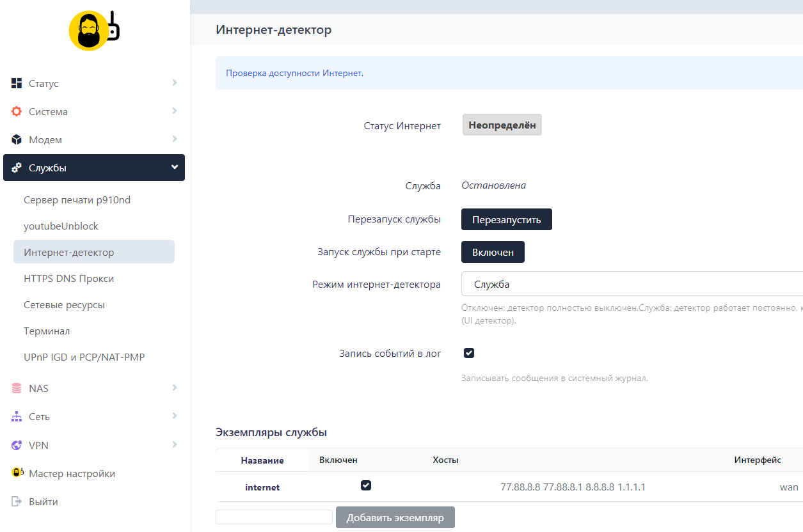Click the hosts 77.88.8.8 cell
The height and width of the screenshot is (532, 803).
(573, 487)
